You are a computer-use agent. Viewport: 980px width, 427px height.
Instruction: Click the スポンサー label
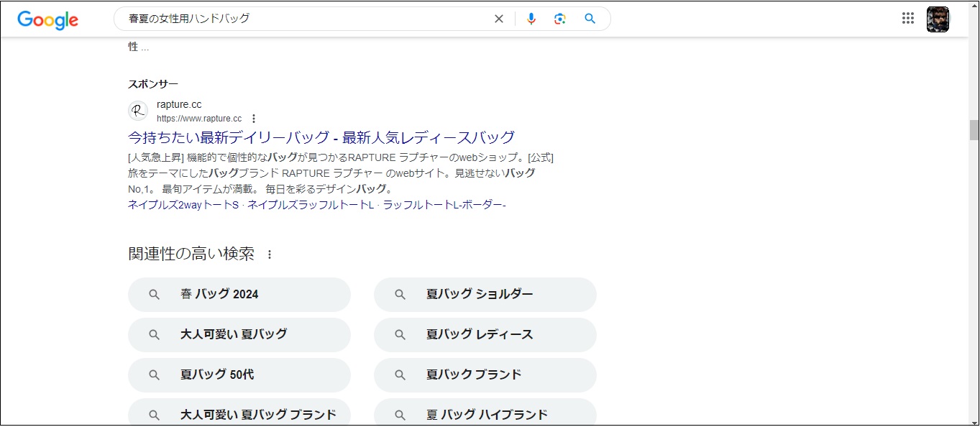(x=153, y=84)
